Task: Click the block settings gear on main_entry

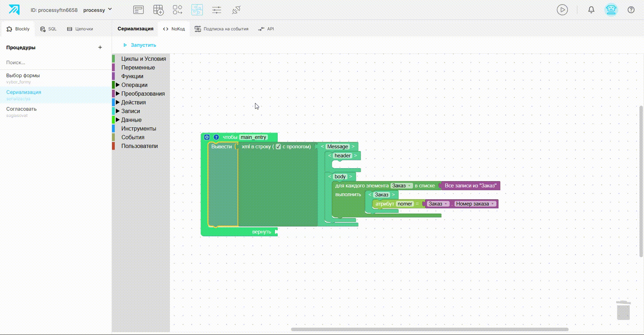Action: click(x=207, y=137)
